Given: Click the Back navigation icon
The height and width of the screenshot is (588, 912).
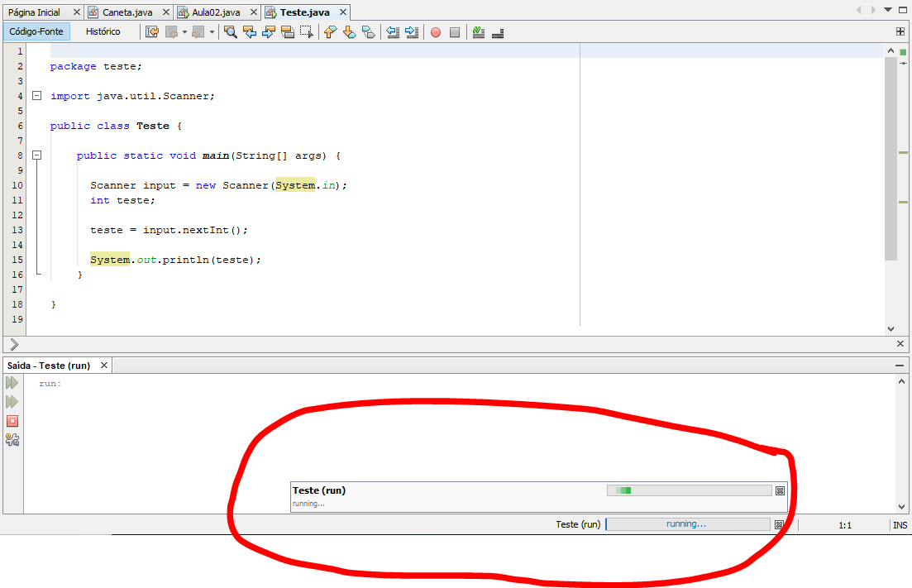Looking at the screenshot, I should 172,32.
